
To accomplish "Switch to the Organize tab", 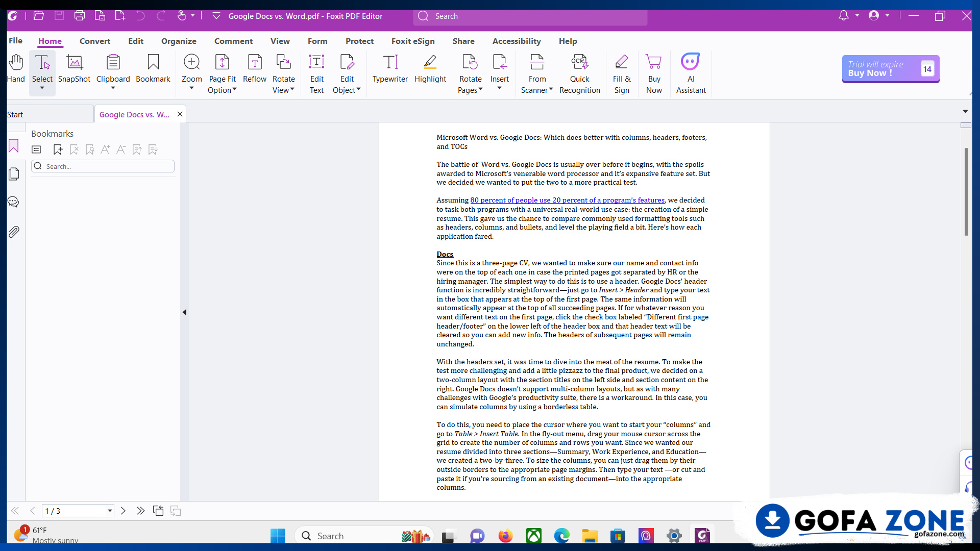I will (179, 41).
